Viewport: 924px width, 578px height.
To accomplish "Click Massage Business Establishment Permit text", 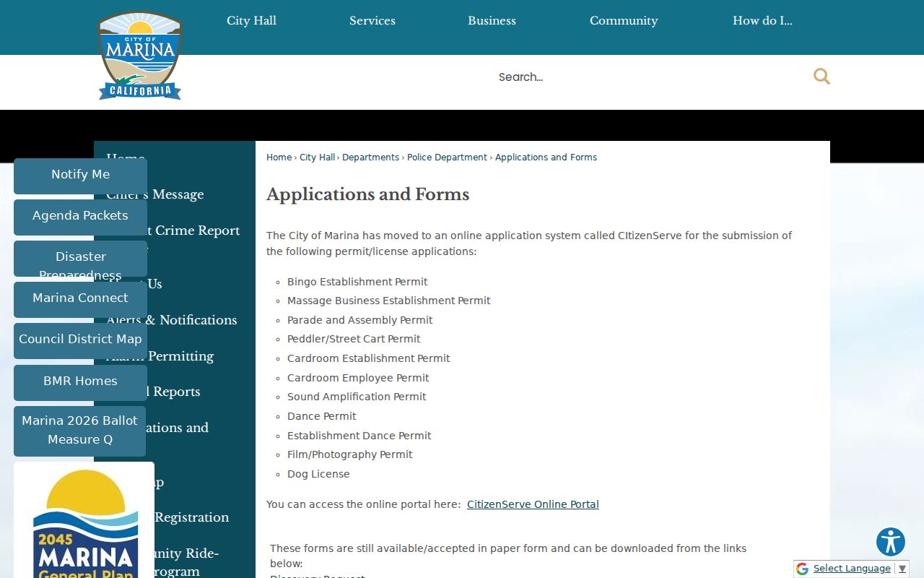I will (389, 301).
